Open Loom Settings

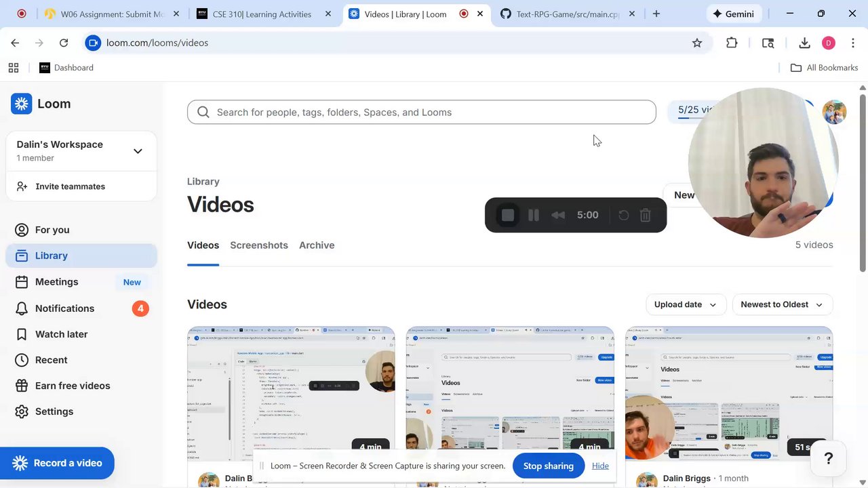81,411
